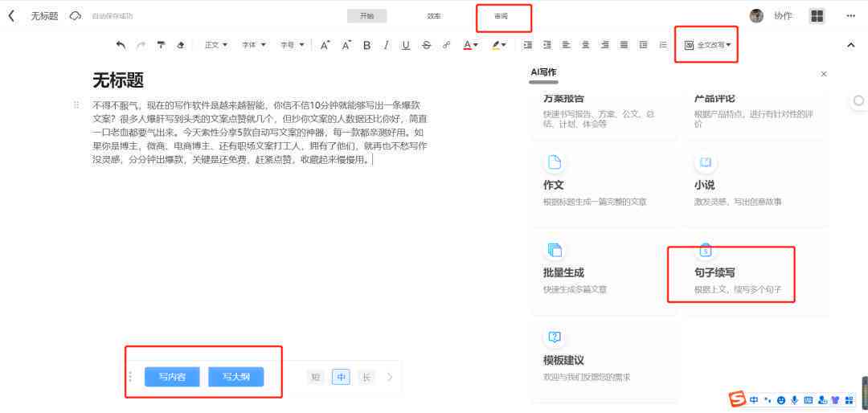Center align the text

(x=586, y=45)
